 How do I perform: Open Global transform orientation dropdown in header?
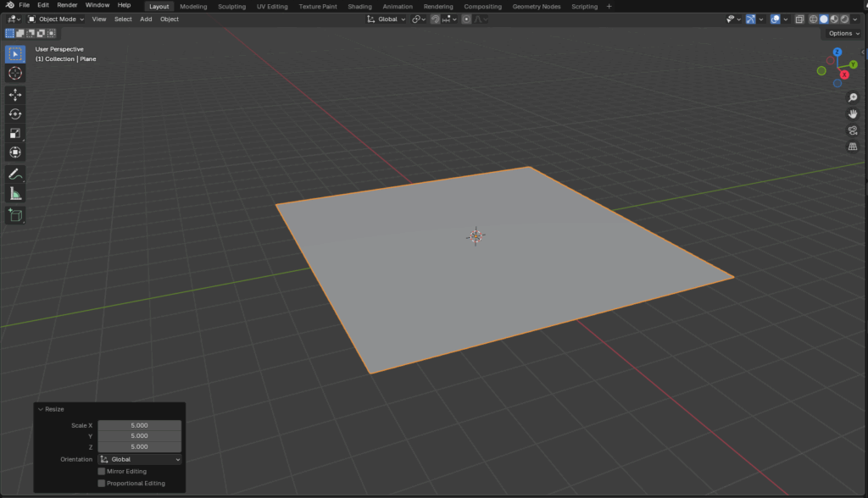point(387,19)
